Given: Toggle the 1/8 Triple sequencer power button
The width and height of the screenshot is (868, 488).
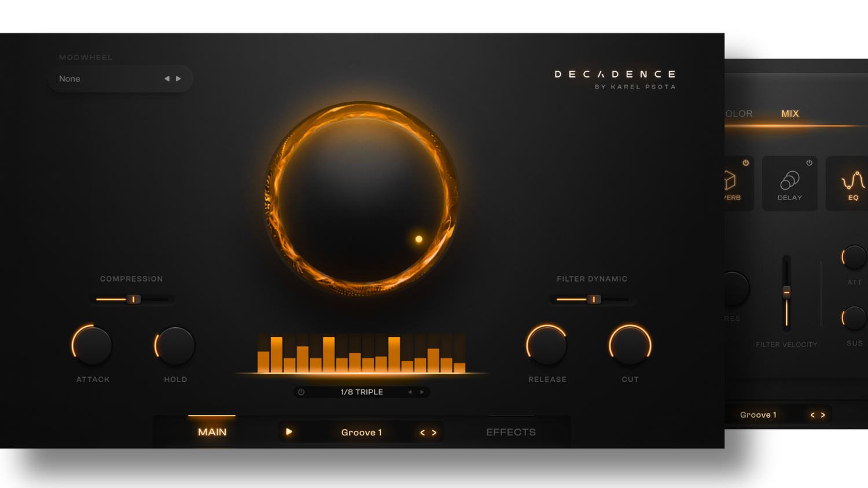Looking at the screenshot, I should [301, 392].
